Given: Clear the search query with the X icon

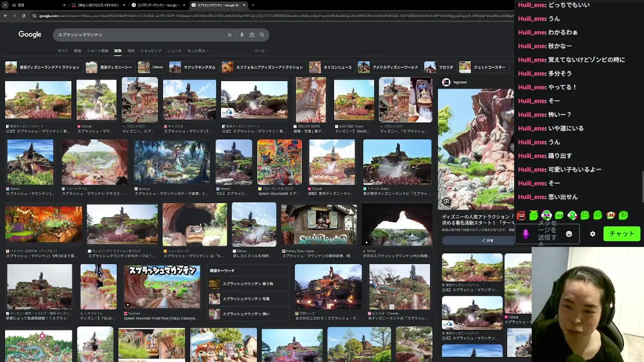Looking at the screenshot, I should pyautogui.click(x=229, y=35).
